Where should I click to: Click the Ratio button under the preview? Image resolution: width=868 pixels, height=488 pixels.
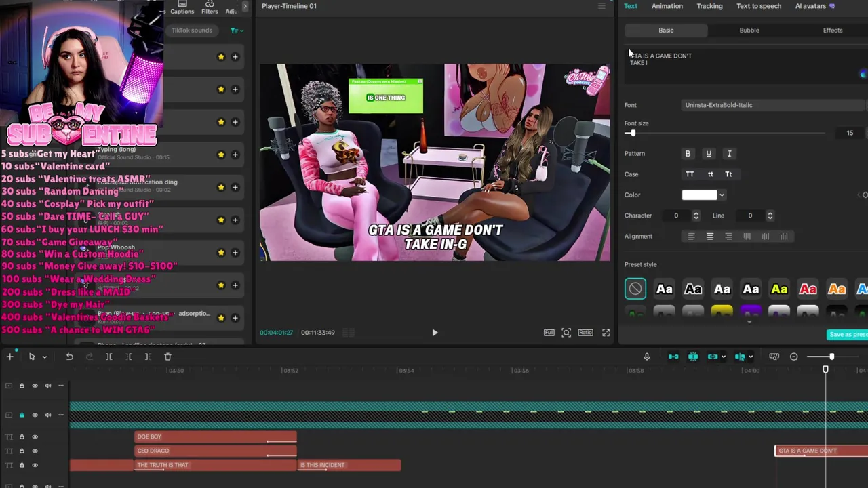click(x=585, y=333)
